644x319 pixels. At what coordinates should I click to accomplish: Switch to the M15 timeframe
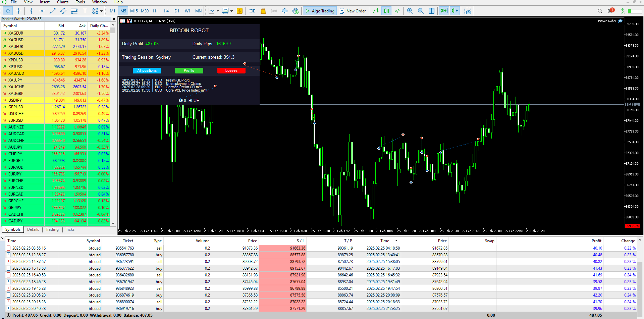(134, 11)
